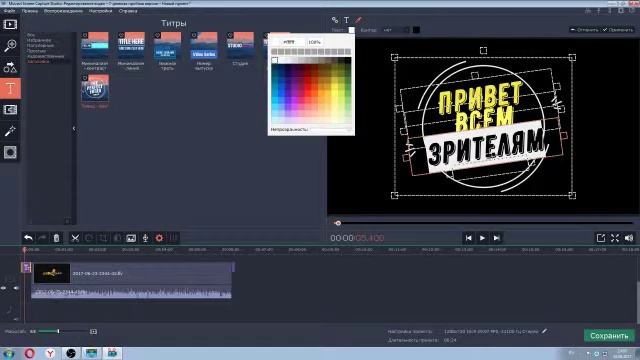Open clip settings red gear icon

(159, 238)
